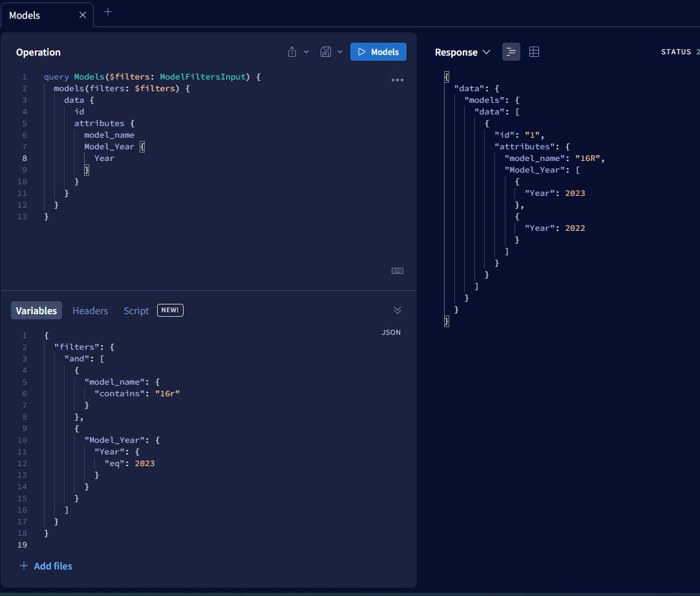This screenshot has height=596, width=700.
Task: Open the Script tab
Action: [x=136, y=310]
